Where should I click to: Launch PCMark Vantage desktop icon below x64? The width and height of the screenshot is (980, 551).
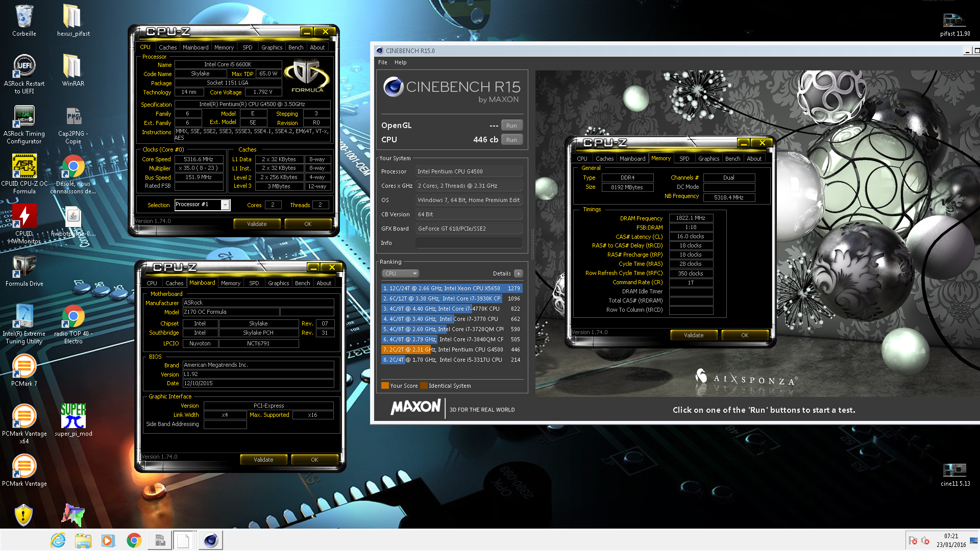pos(24,470)
